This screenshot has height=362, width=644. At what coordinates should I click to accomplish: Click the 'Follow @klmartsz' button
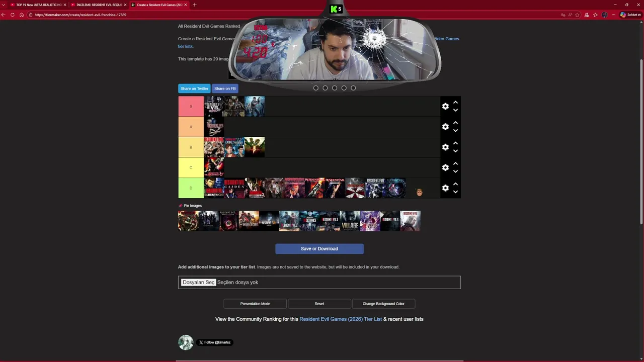point(215,342)
